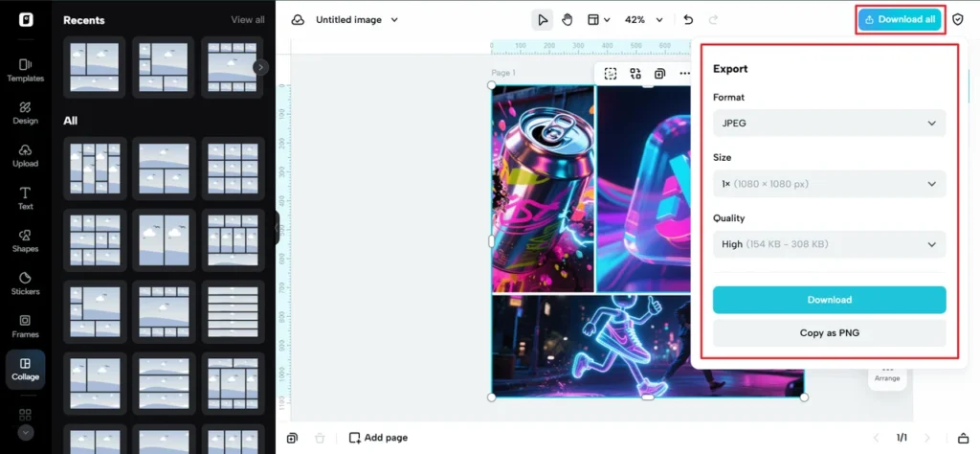Viewport: 980px width, 454px height.
Task: Collapse the side panel handle
Action: pos(277,228)
